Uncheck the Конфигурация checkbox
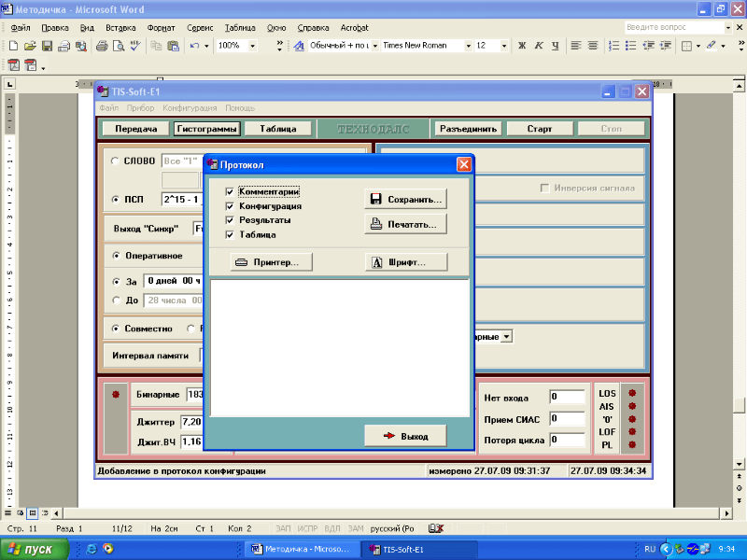This screenshot has height=560, width=747. [230, 206]
